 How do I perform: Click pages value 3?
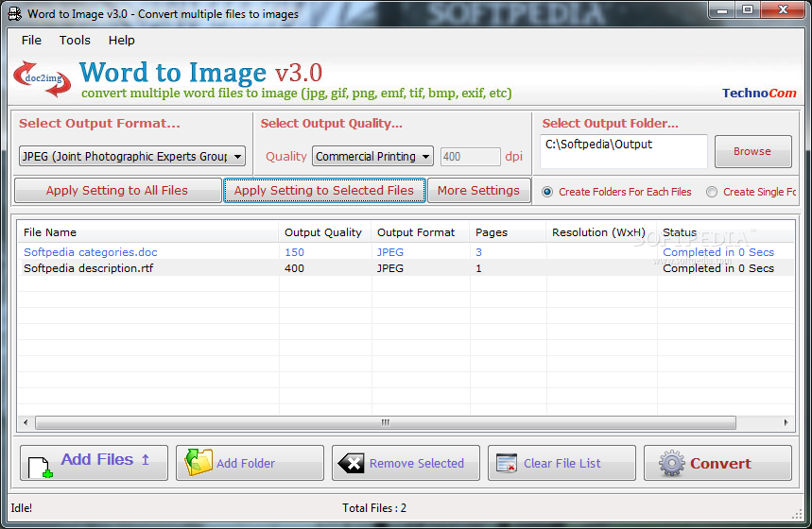pyautogui.click(x=478, y=252)
